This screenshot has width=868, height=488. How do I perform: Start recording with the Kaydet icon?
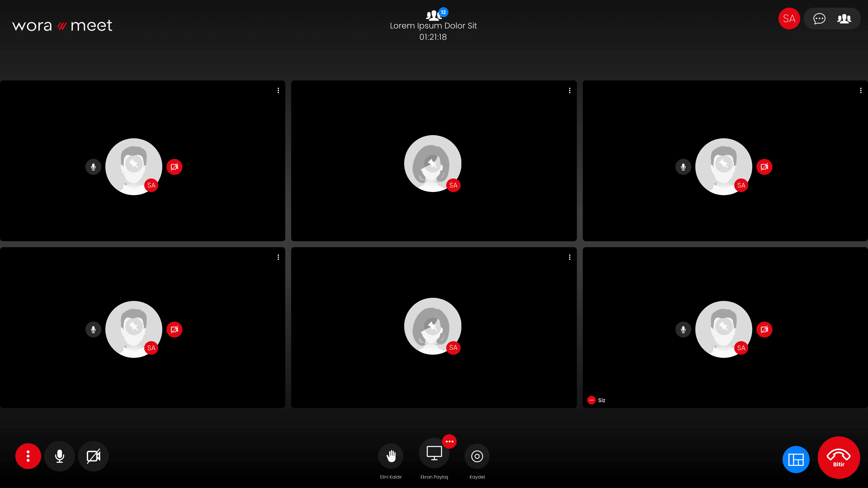click(477, 456)
